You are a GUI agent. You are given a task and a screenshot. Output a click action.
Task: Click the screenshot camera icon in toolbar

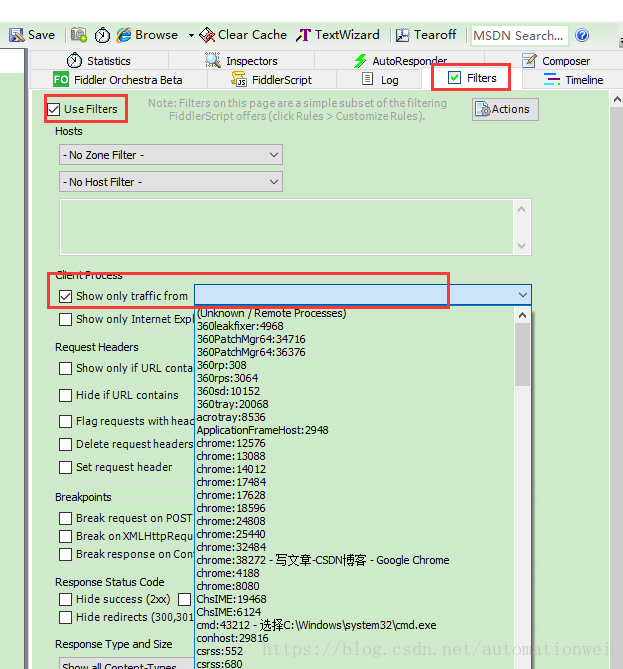point(79,35)
